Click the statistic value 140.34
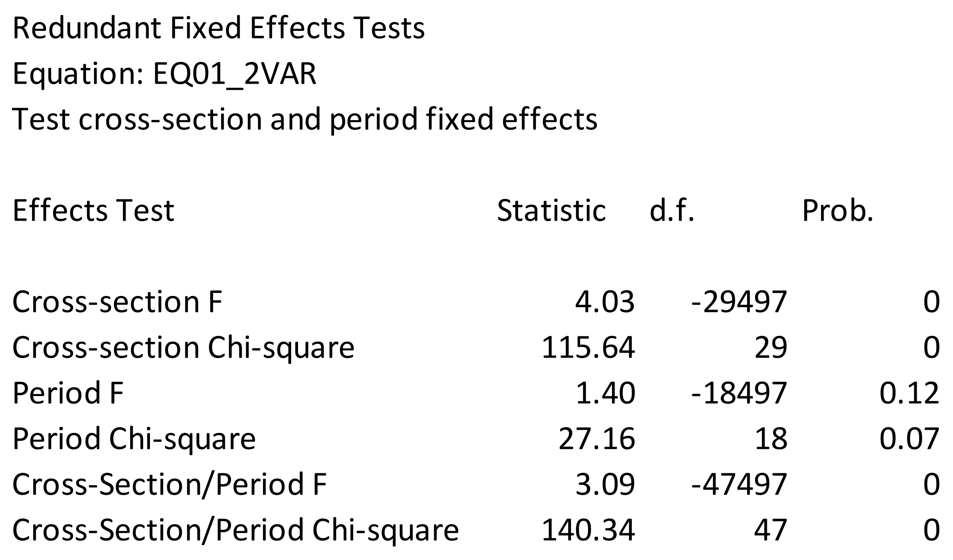953x560 pixels. coord(588,530)
